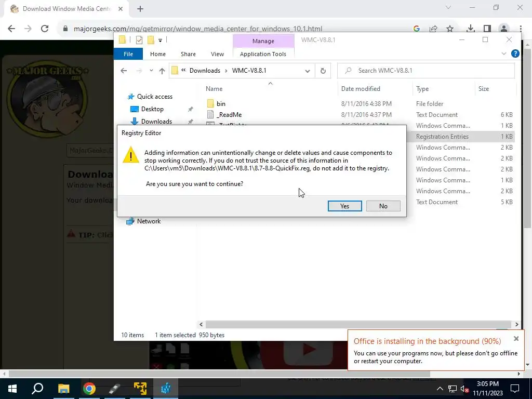This screenshot has height=399, width=532.
Task: Click the Chrome address bar URL
Action: pyautogui.click(x=198, y=29)
